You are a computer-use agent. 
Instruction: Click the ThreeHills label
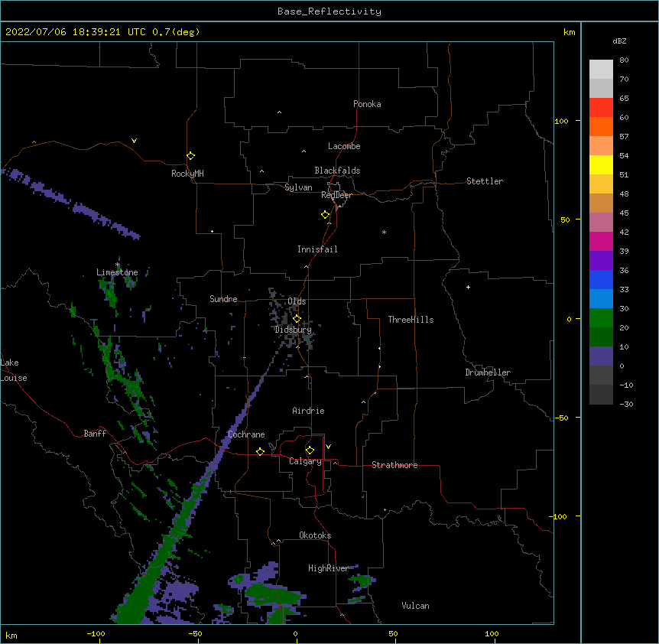pyautogui.click(x=411, y=320)
